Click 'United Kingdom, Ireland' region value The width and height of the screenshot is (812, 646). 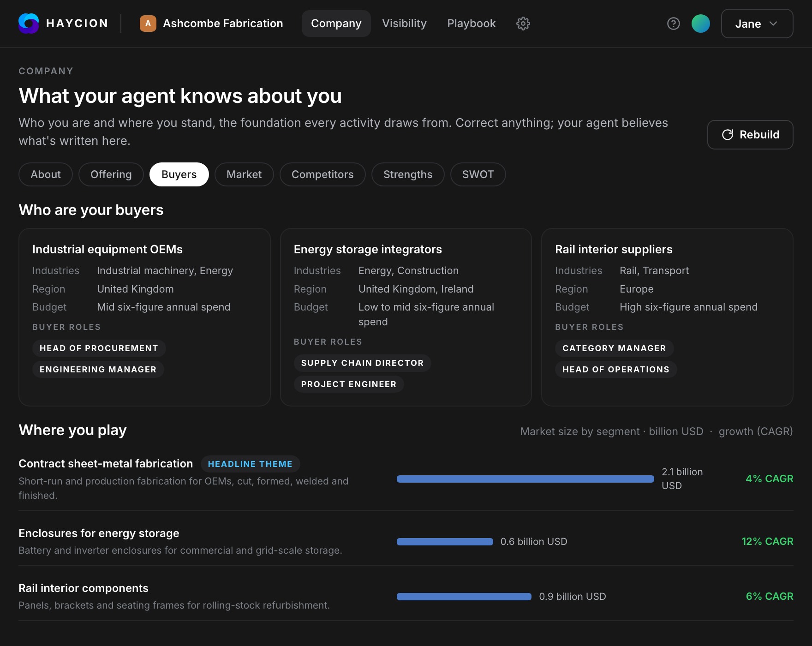pyautogui.click(x=416, y=289)
